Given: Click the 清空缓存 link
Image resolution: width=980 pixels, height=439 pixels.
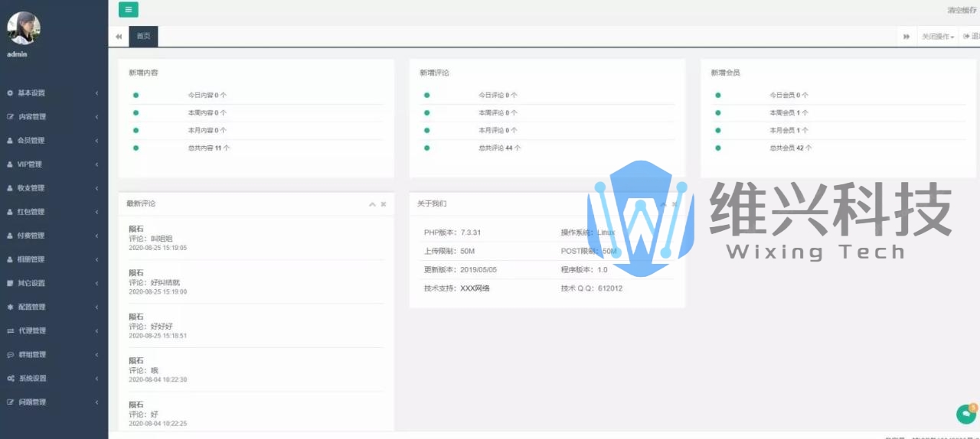Looking at the screenshot, I should (x=962, y=10).
